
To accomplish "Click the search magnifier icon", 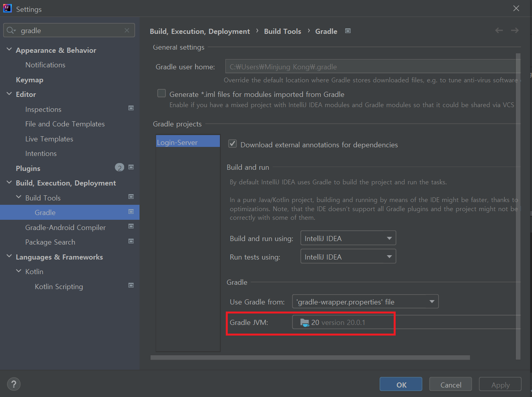I will tap(11, 30).
